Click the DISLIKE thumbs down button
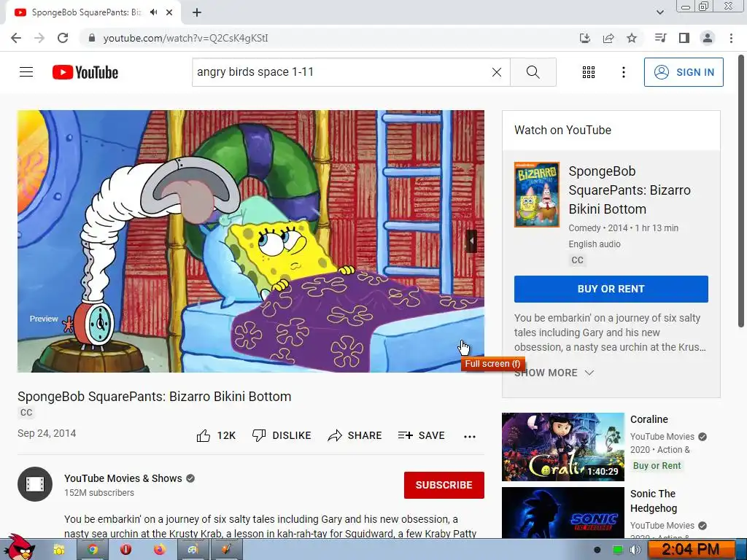 point(282,435)
